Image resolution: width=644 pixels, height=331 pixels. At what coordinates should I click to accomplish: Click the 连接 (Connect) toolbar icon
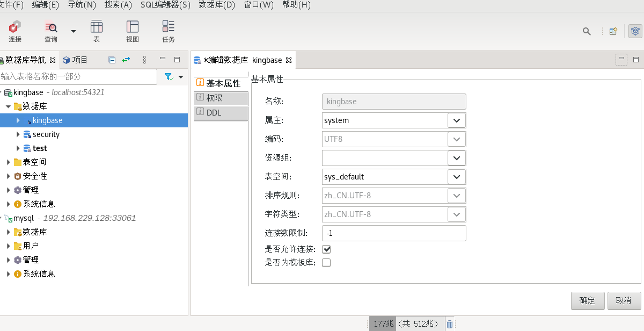(15, 31)
